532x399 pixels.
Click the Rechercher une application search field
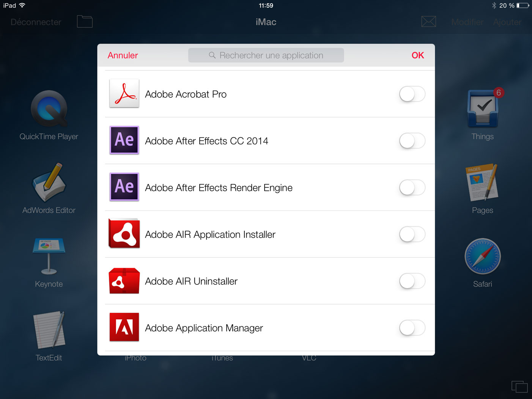point(266,55)
